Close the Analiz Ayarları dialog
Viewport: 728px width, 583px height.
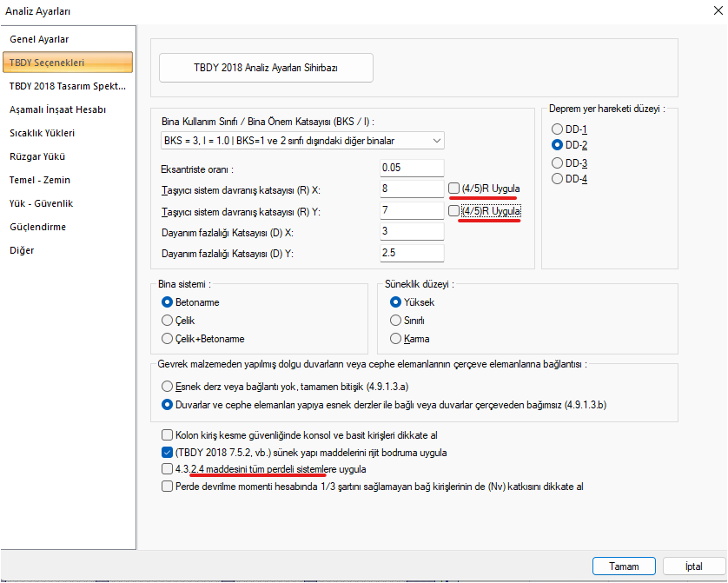point(711,11)
